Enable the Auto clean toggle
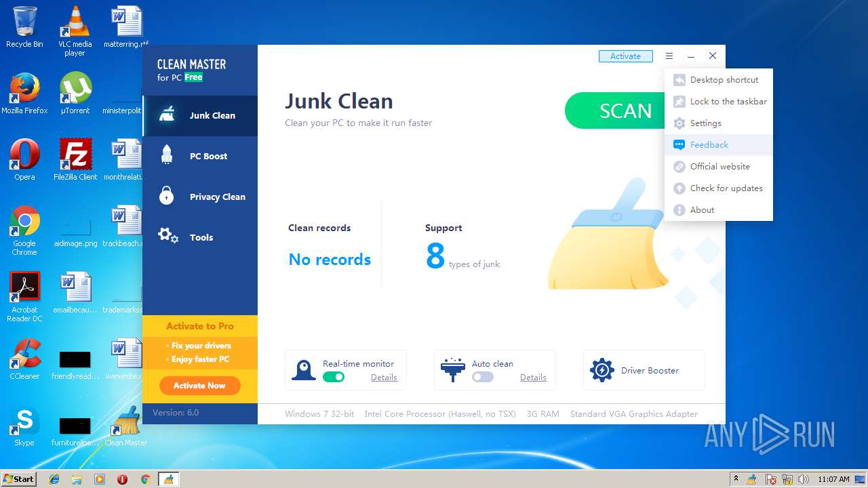The height and width of the screenshot is (488, 868). pyautogui.click(x=483, y=377)
